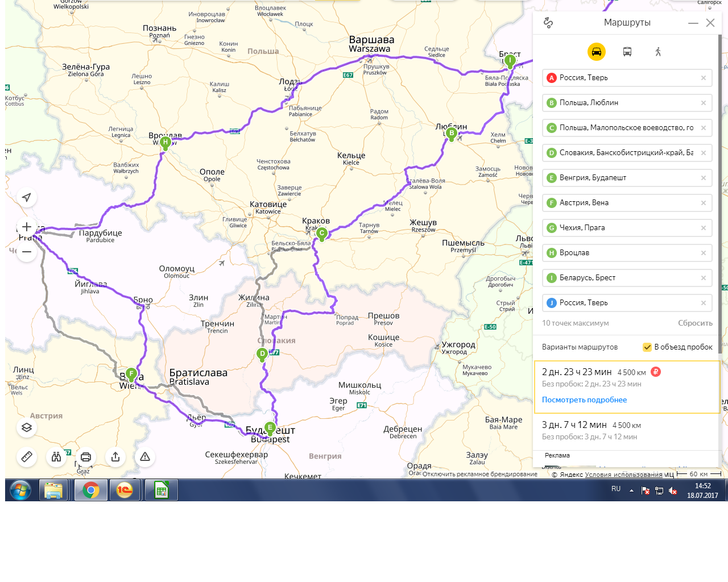This screenshot has height=582, width=728.
Task: Edit field E Венгрия, Будапешт
Action: click(x=627, y=178)
